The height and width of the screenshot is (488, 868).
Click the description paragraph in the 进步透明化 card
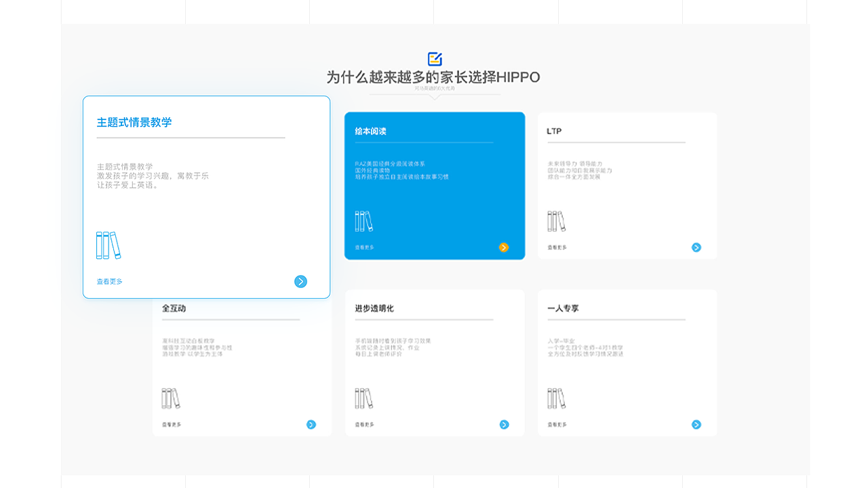[393, 347]
